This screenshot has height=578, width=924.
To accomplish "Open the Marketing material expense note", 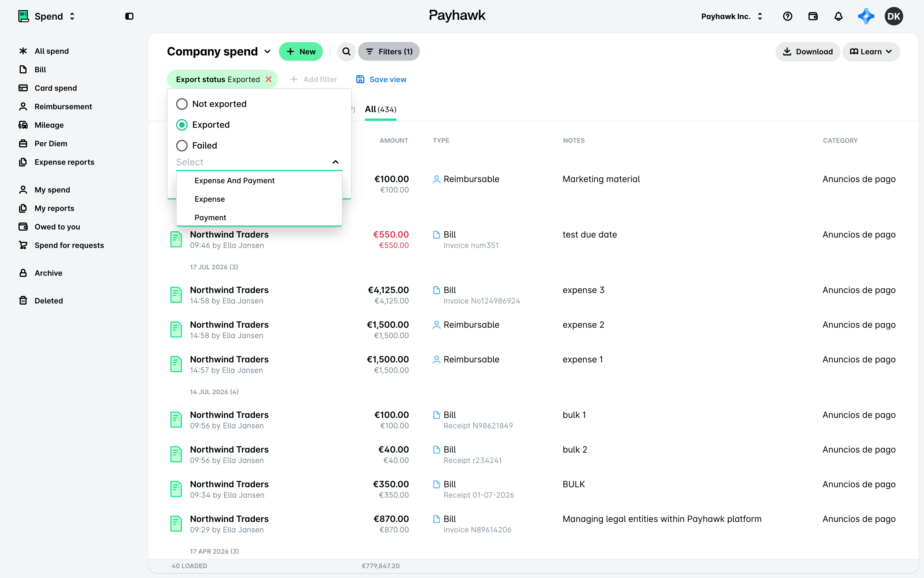I will [x=601, y=179].
